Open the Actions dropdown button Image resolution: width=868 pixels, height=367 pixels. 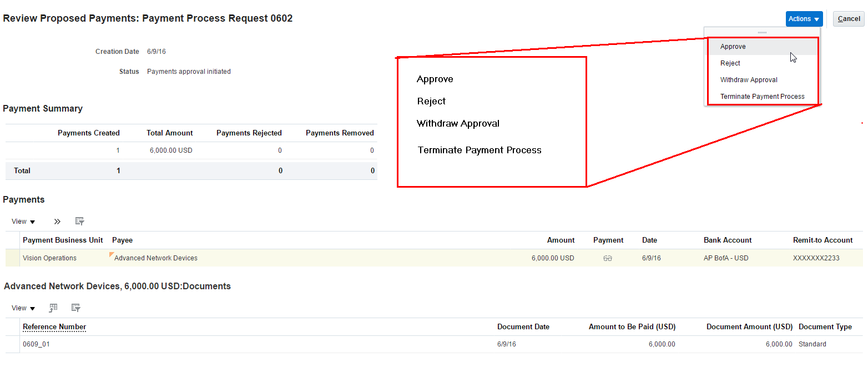tap(804, 19)
